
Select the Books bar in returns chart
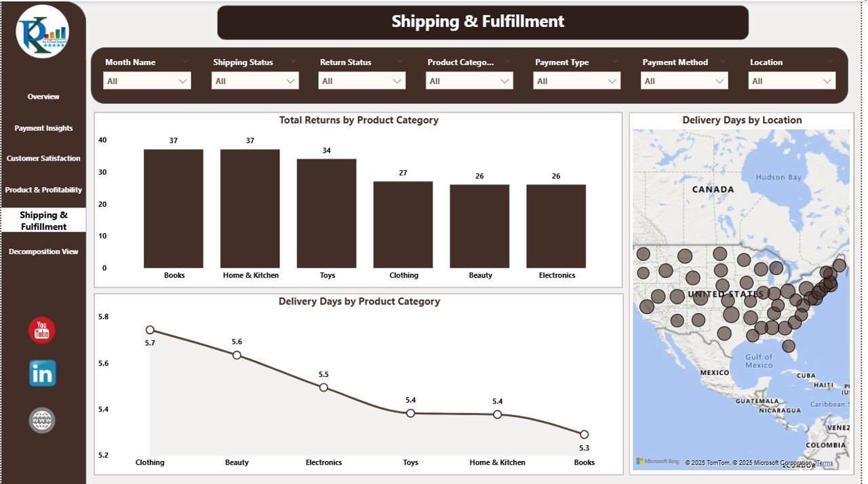[x=174, y=208]
